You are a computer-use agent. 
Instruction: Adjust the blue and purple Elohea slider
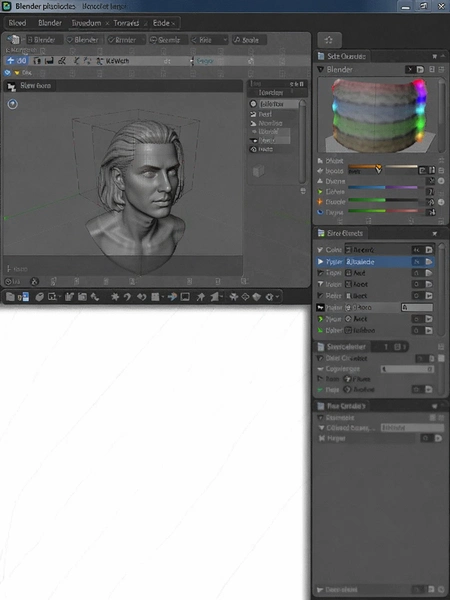click(x=383, y=188)
